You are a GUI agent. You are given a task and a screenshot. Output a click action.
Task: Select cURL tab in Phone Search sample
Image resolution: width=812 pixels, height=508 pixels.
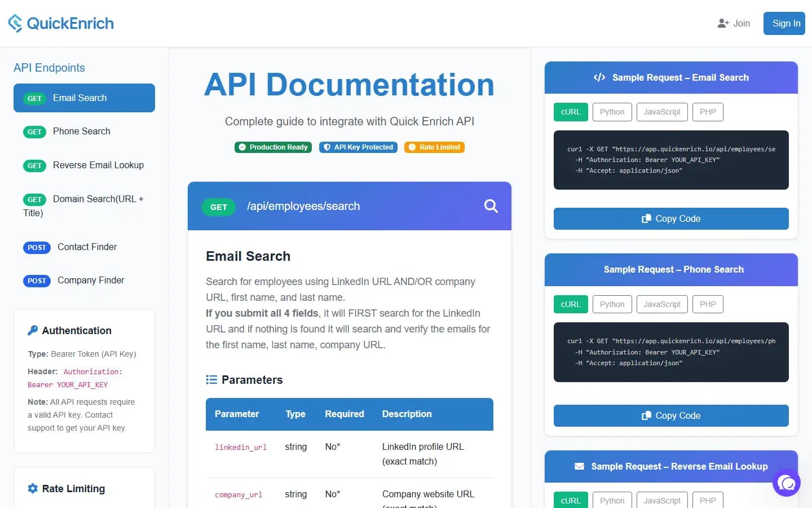[571, 304]
